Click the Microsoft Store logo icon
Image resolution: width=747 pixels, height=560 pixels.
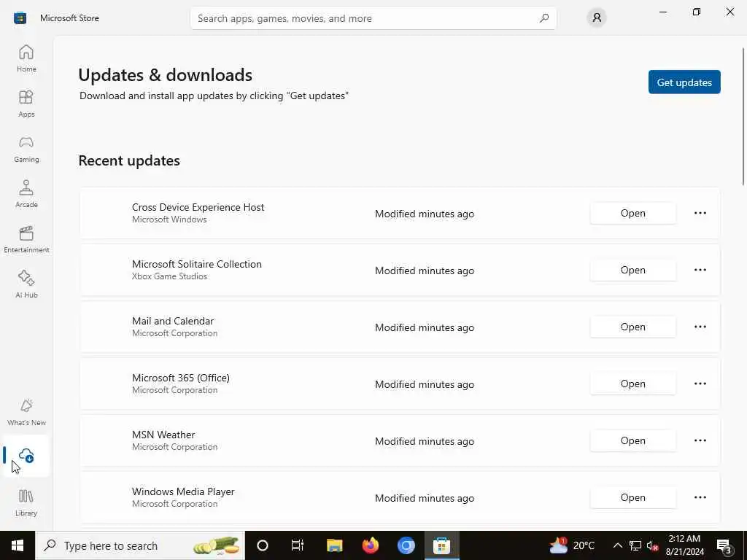pos(20,18)
